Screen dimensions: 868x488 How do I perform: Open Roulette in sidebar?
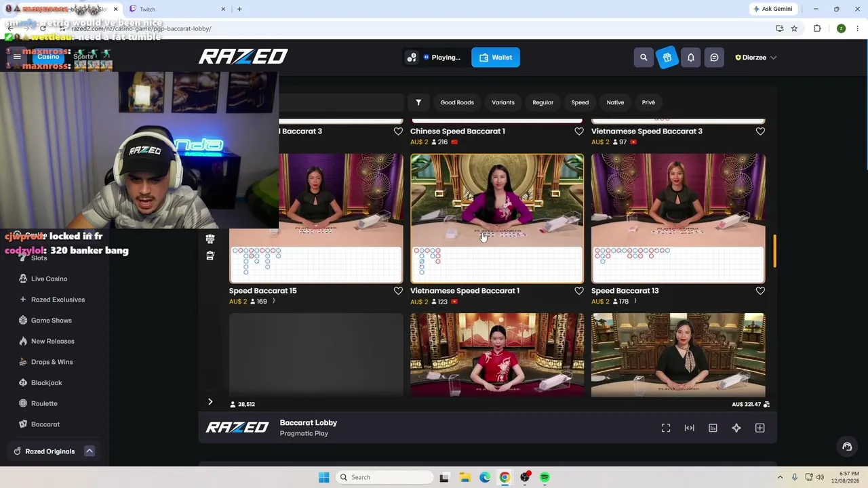click(44, 403)
